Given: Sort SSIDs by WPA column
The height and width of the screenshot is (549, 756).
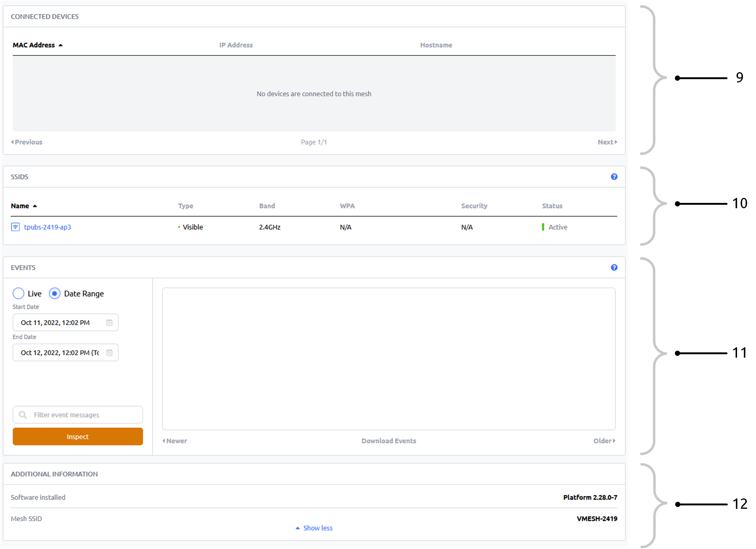Looking at the screenshot, I should pyautogui.click(x=347, y=206).
